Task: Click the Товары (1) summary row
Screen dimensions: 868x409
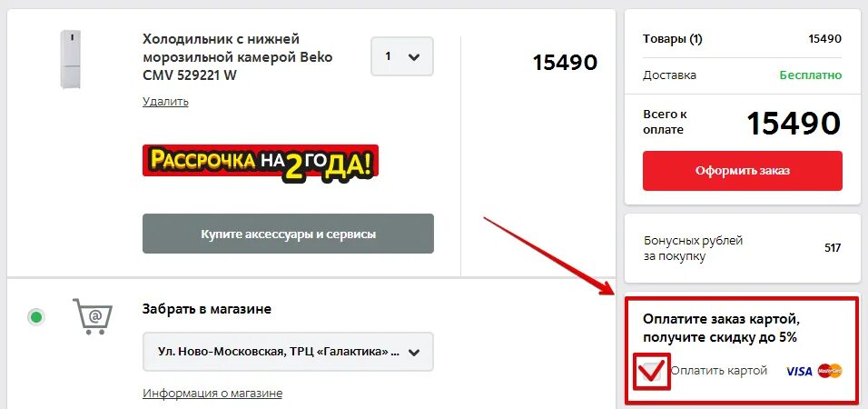Action: click(x=743, y=39)
